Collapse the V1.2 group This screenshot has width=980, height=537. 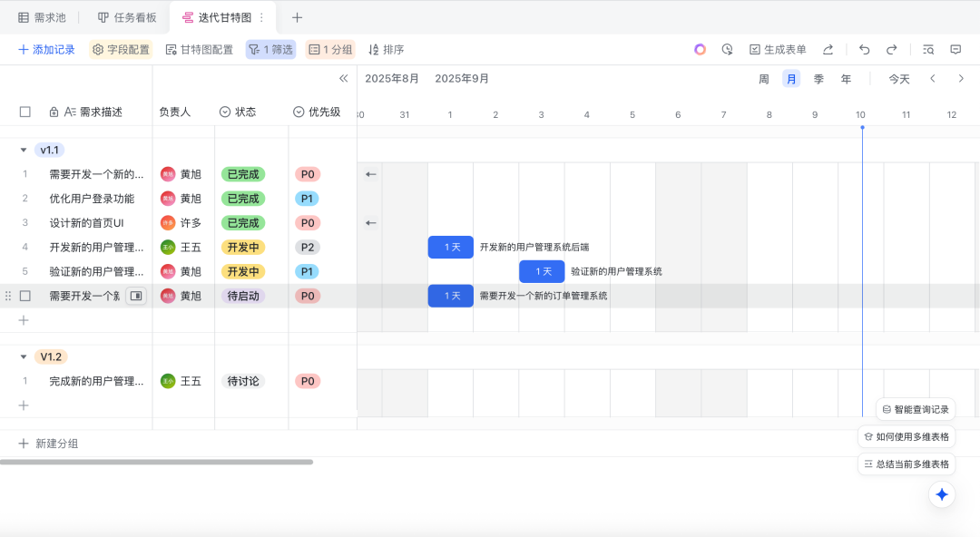click(x=24, y=356)
